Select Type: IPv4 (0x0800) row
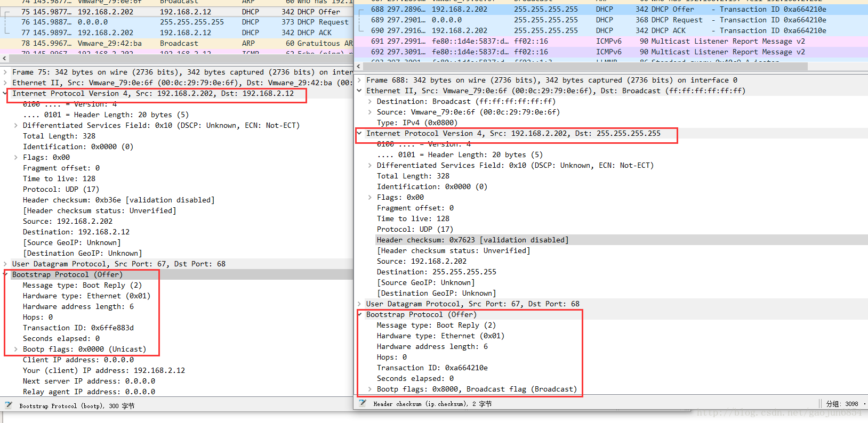868x423 pixels. point(417,123)
